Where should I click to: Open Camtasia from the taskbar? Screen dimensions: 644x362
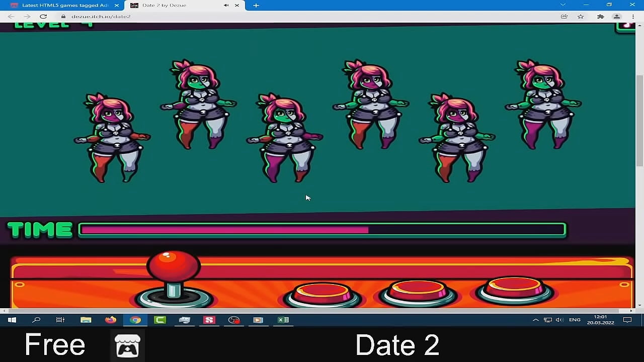(x=159, y=320)
